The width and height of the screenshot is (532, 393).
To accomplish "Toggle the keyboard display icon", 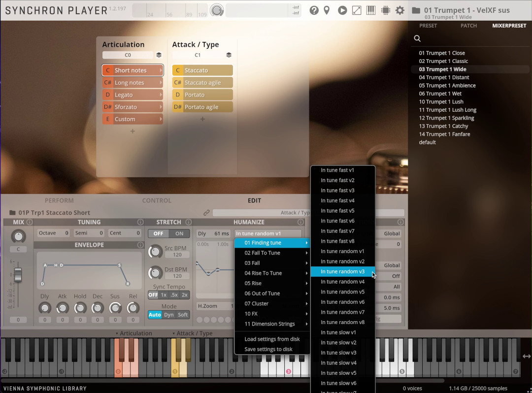I will click(371, 10).
